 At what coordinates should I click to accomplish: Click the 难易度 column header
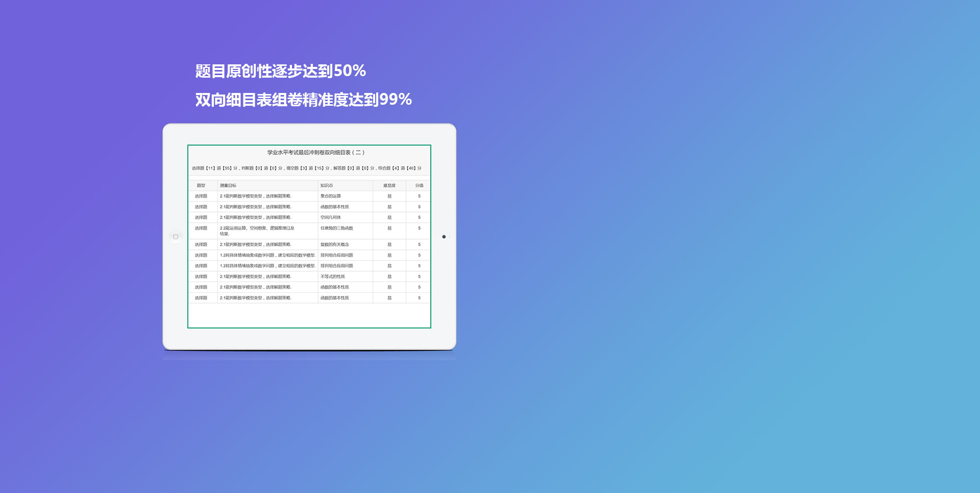tap(389, 185)
